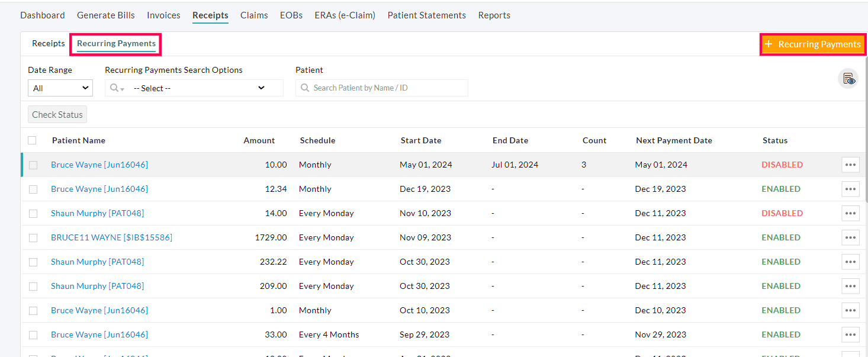Open three-dot menu for 232.22 payment row
The height and width of the screenshot is (357, 868).
point(850,262)
